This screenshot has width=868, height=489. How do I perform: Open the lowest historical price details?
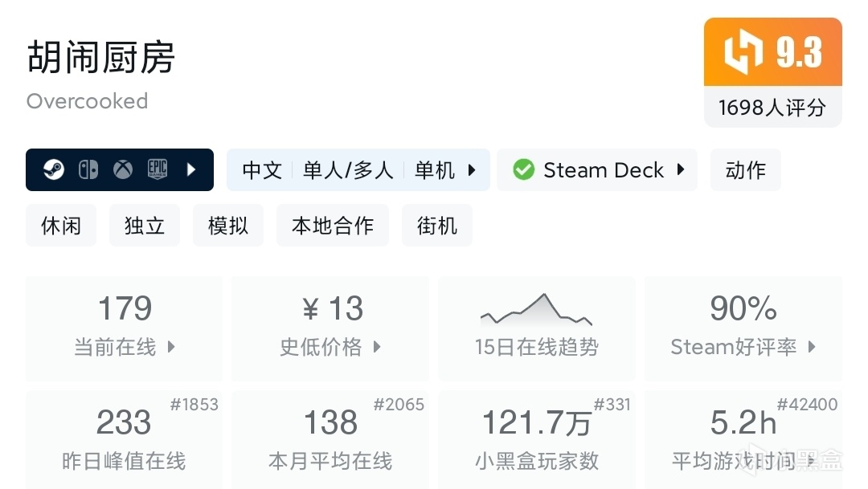[x=330, y=328]
